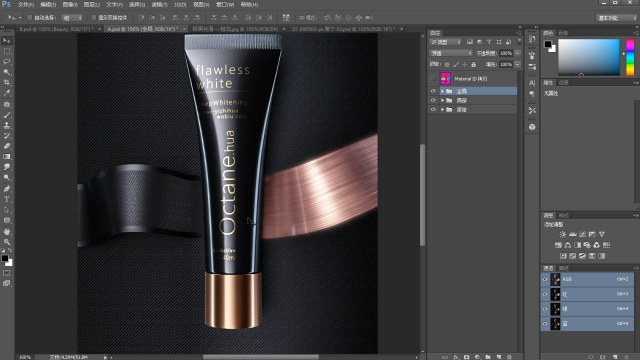Hide the second group layer
The image size is (640, 360).
click(433, 100)
